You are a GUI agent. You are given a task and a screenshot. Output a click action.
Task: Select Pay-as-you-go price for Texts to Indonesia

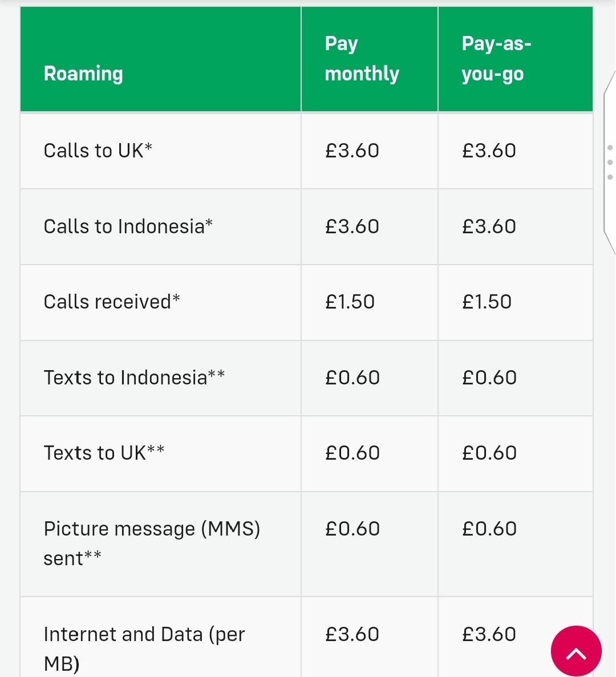pos(489,378)
